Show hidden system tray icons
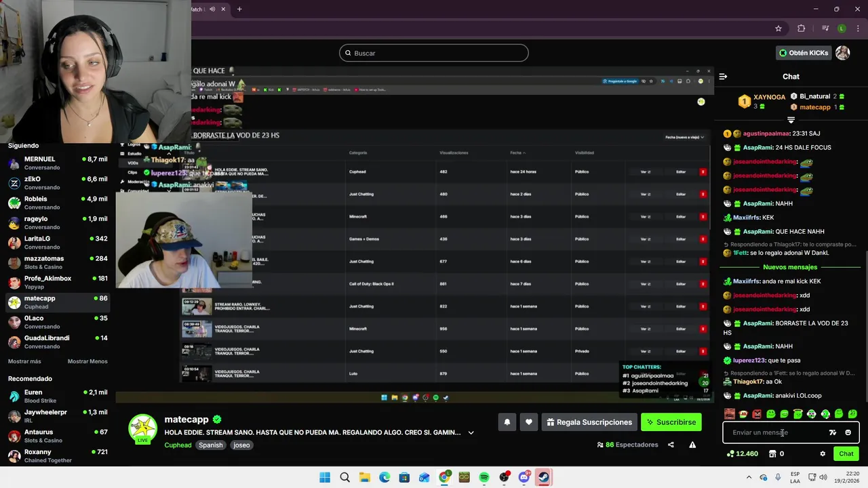Image resolution: width=868 pixels, height=488 pixels. (x=750, y=477)
